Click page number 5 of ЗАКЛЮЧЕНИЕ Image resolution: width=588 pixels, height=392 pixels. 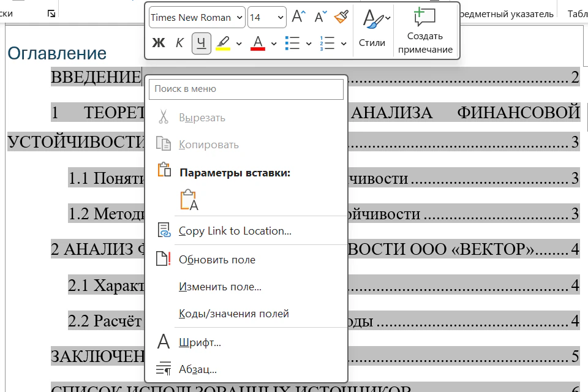pos(575,356)
